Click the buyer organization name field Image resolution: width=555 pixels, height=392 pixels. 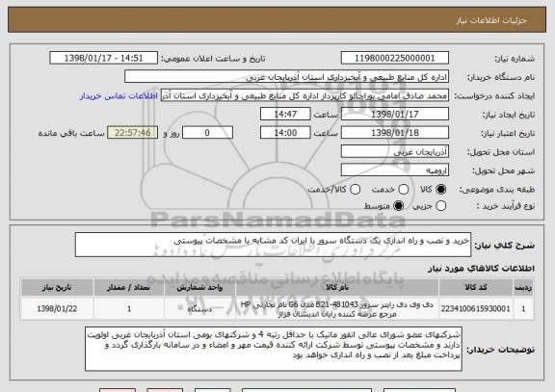point(287,76)
